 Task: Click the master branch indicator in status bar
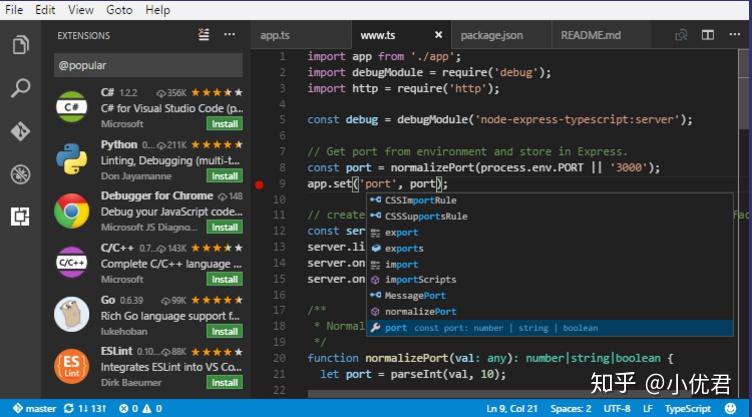(35, 408)
